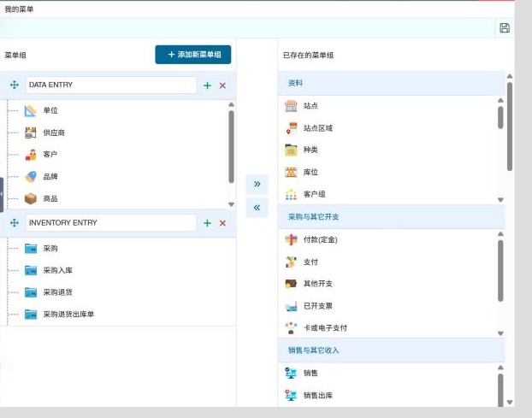Select the 销售出库 icon
532x418 pixels.
click(x=291, y=395)
